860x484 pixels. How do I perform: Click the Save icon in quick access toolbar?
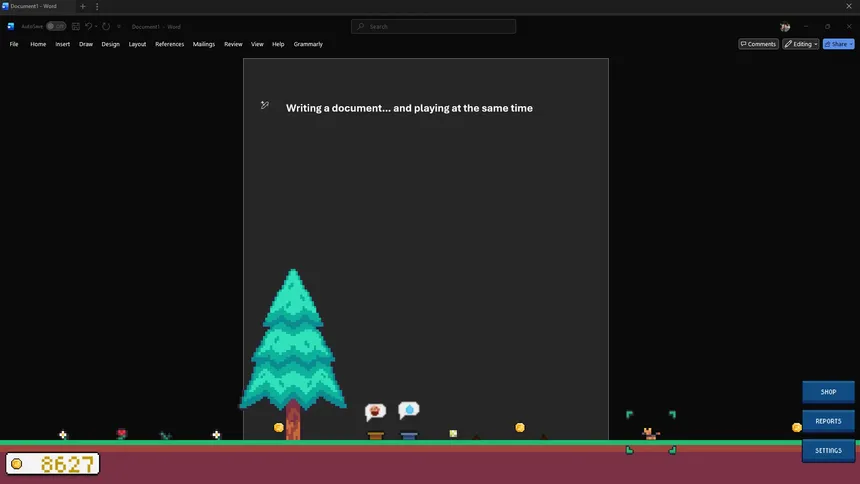pos(75,26)
